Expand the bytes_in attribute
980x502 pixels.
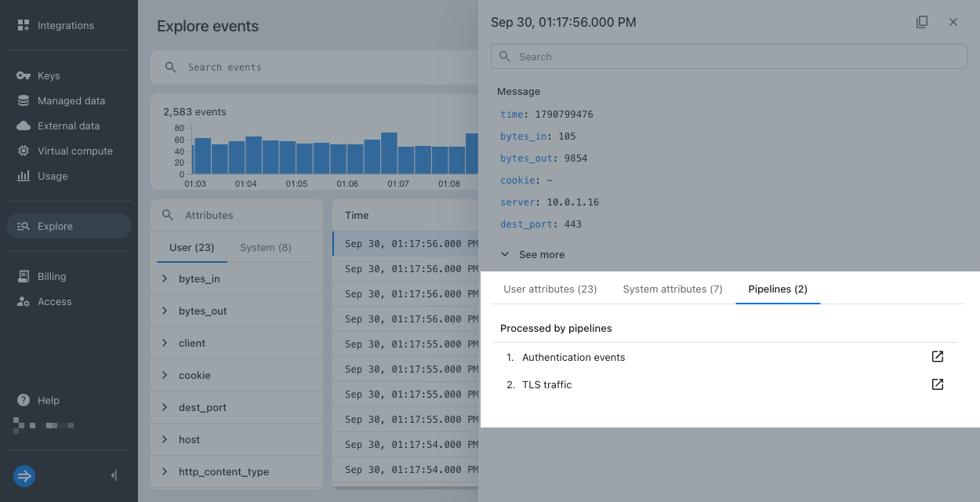pyautogui.click(x=165, y=278)
